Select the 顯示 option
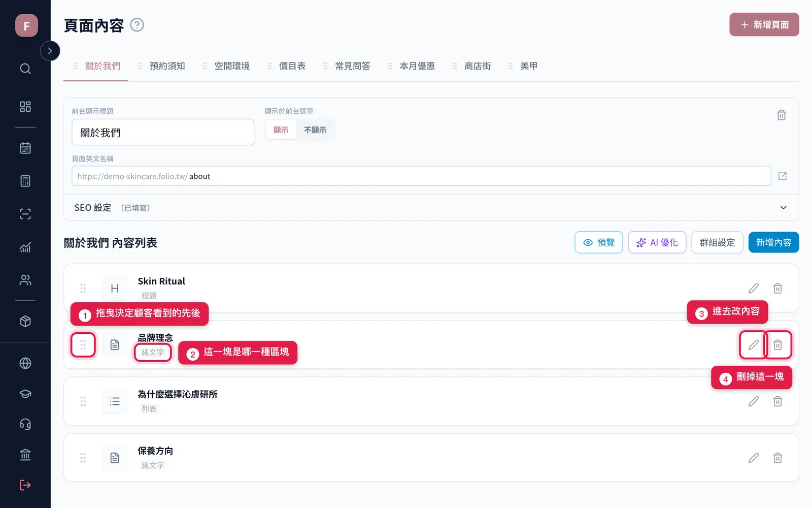Viewport: 812px width, 508px height. coord(281,130)
